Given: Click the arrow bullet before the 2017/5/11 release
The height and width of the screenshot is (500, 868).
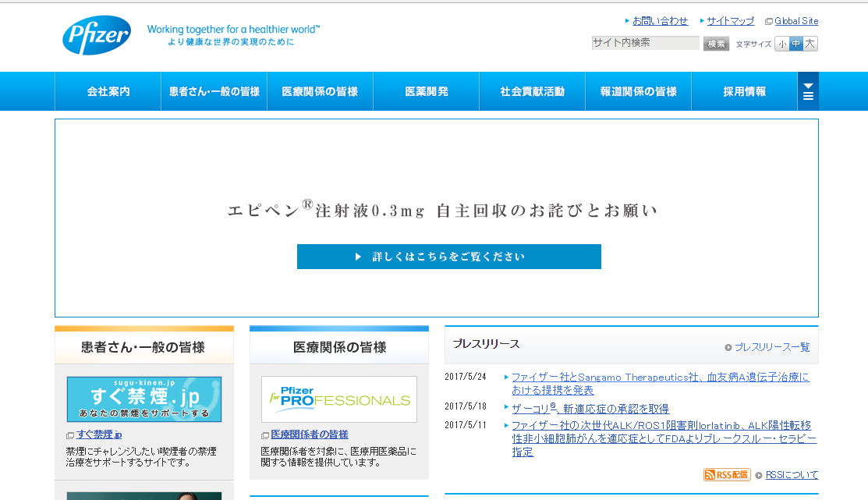Looking at the screenshot, I should tap(506, 425).
